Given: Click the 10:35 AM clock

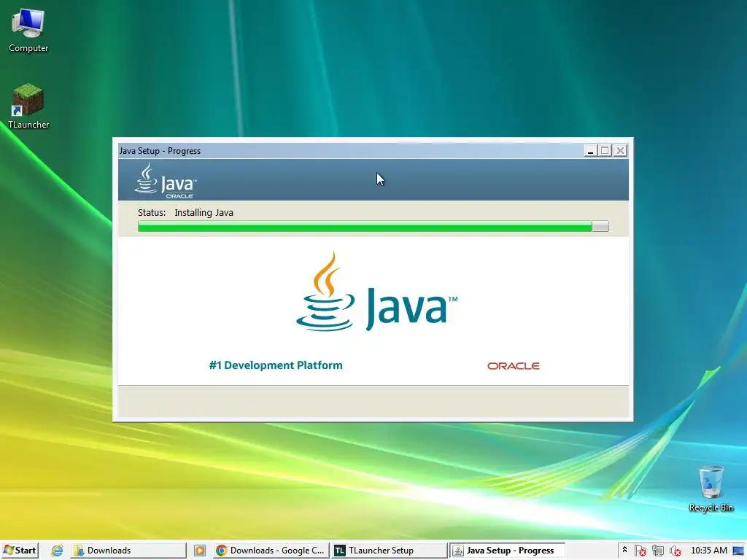Looking at the screenshot, I should (x=709, y=551).
